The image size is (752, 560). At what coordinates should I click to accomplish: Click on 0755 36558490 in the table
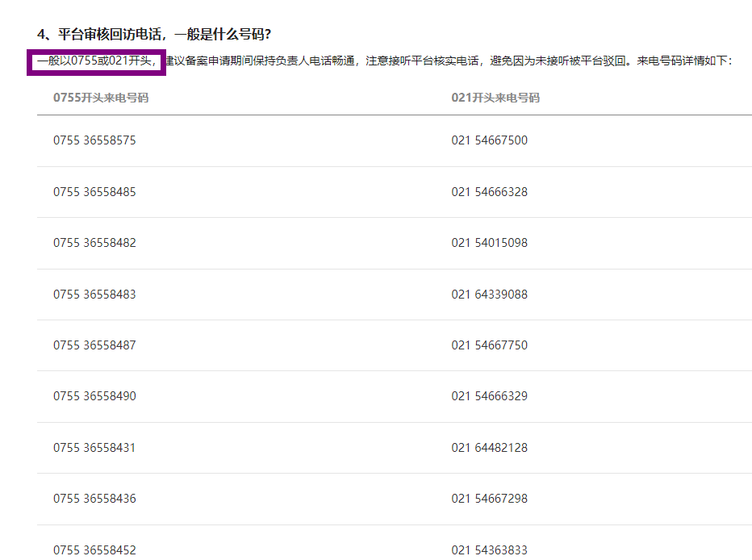(x=94, y=396)
